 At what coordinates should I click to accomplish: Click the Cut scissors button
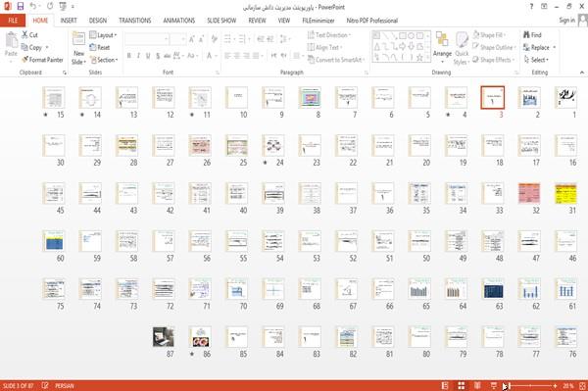point(29,35)
